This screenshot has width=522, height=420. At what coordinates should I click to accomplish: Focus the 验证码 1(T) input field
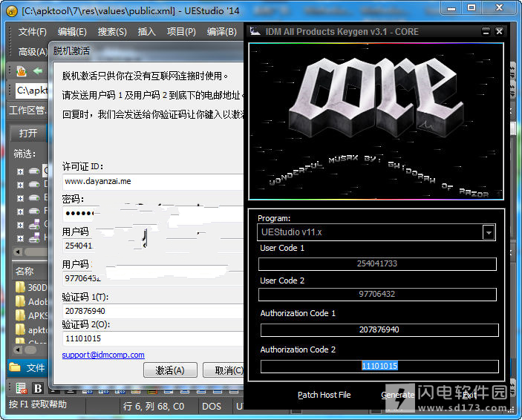pos(153,311)
